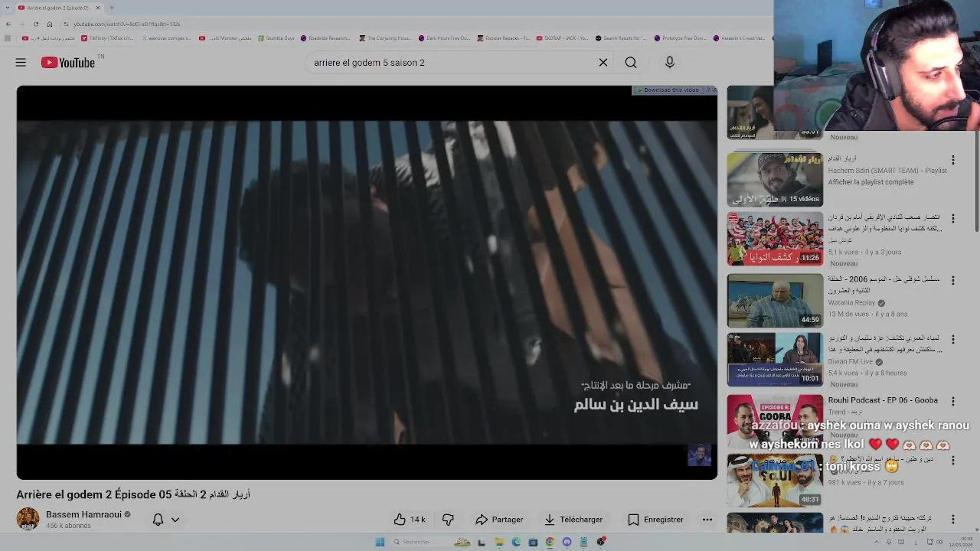Click the 456 k abonnés subscriber count
The image size is (980, 551).
[68, 526]
